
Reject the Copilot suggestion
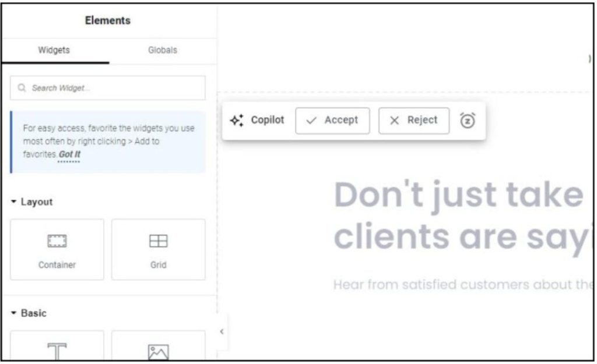pos(414,121)
